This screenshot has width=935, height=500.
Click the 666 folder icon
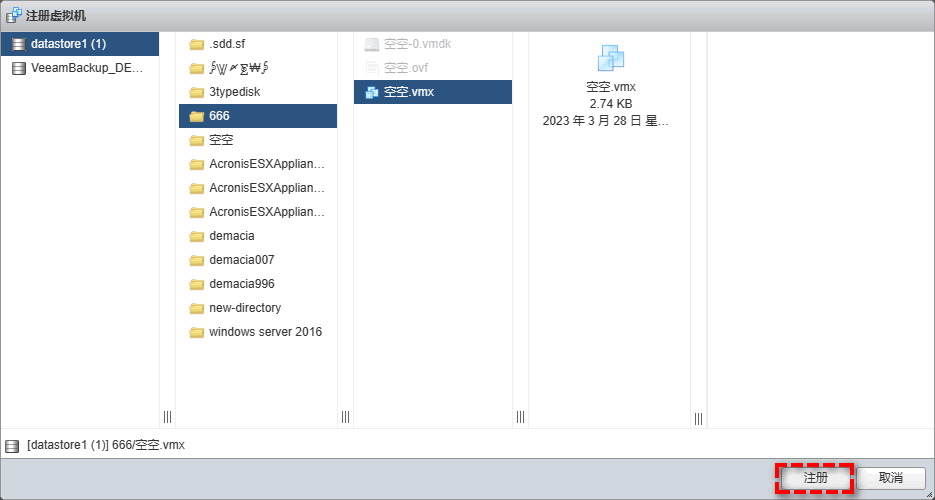[196, 116]
